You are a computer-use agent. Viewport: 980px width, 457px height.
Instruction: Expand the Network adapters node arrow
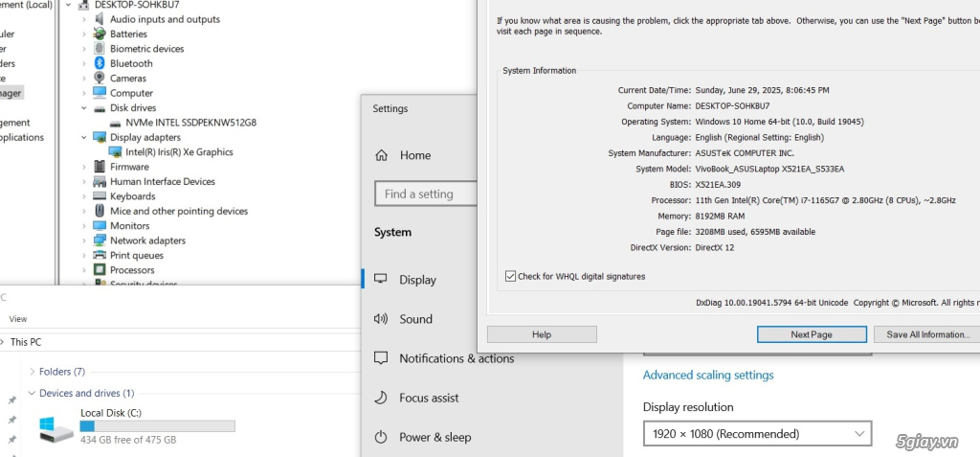(84, 240)
